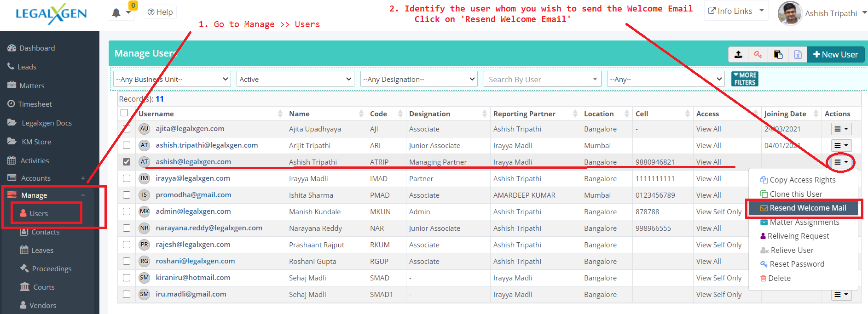Click the red key icon in toolbar

pos(758,55)
